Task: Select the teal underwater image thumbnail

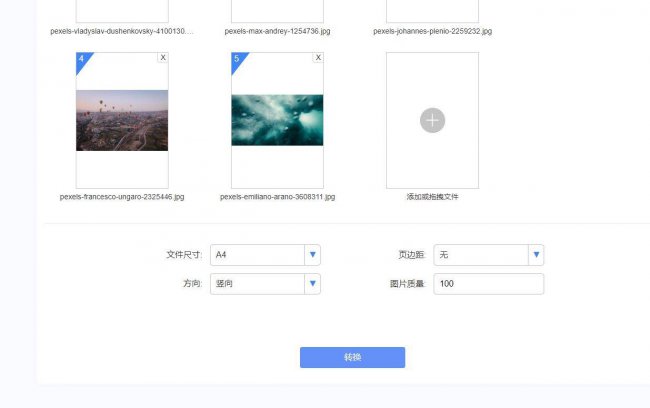Action: (x=277, y=120)
